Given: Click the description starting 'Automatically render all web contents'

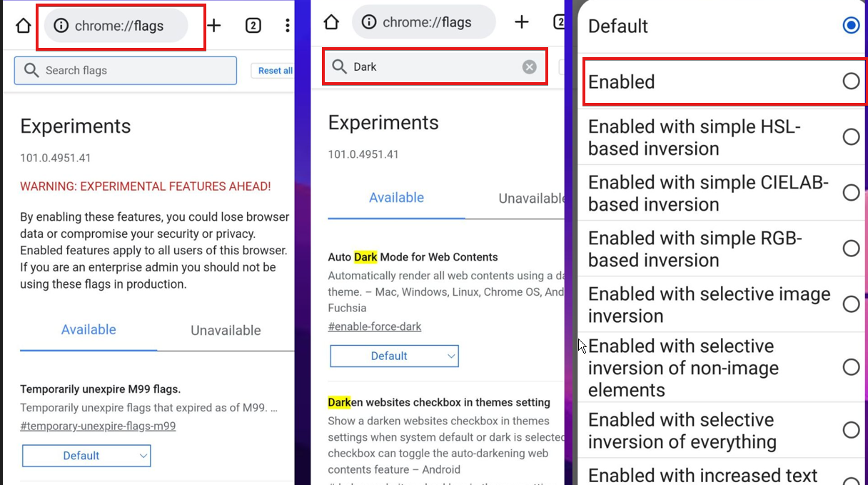Looking at the screenshot, I should tap(446, 291).
